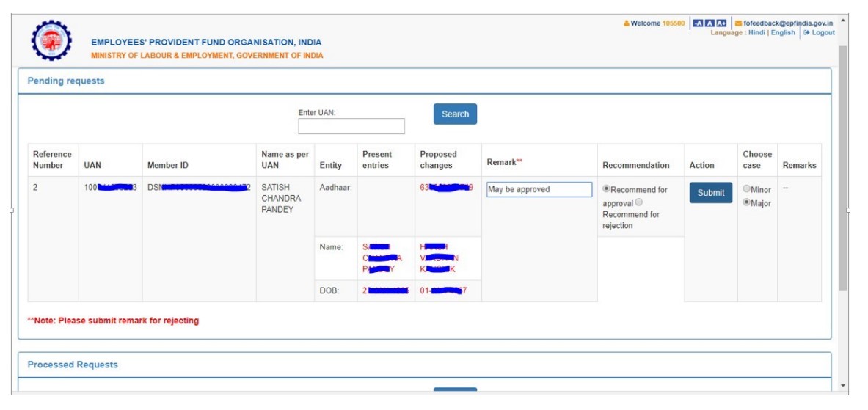Click the page scrollbar up arrow
This screenshot has width=868, height=410.
click(x=842, y=20)
